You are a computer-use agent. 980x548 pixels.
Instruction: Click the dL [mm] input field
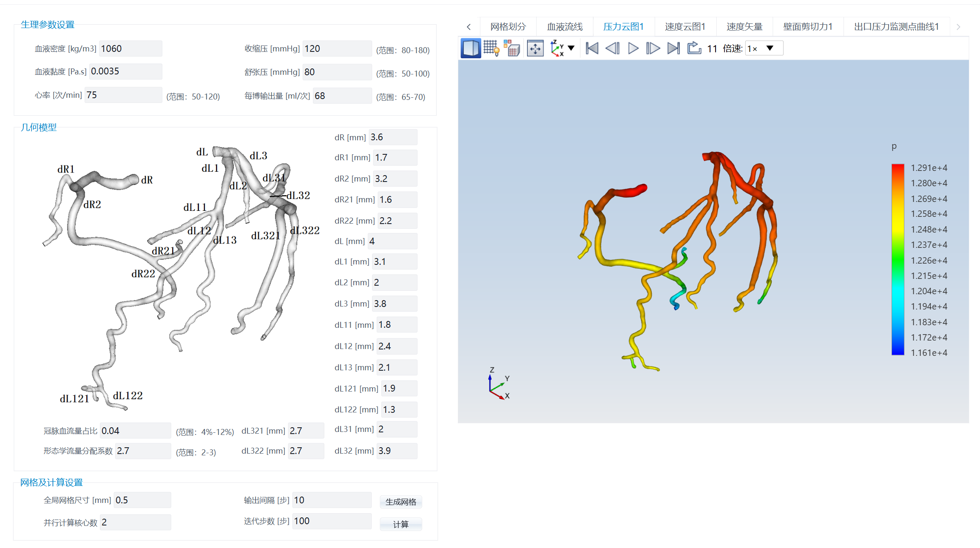coord(392,241)
